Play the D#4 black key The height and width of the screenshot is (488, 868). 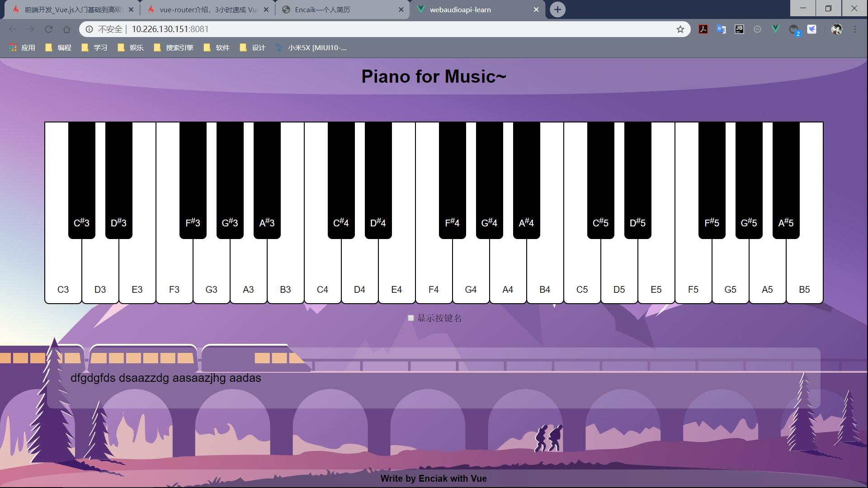[x=378, y=181]
